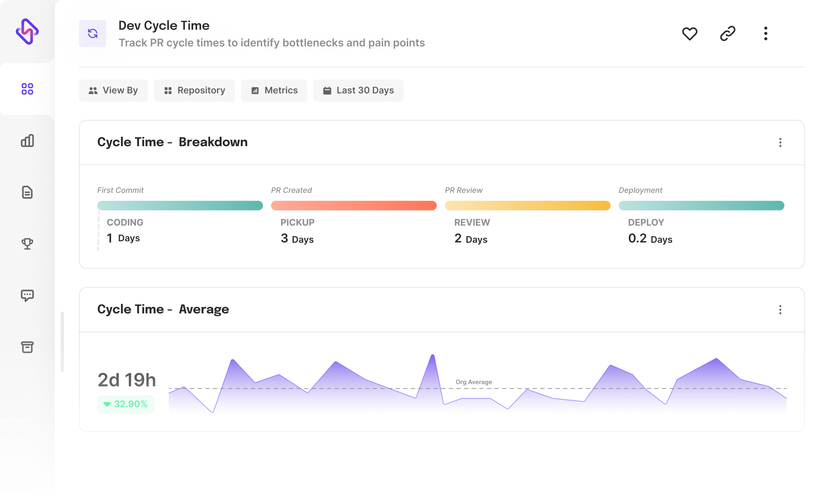Change the Last 30 Days date range
829x504 pixels.
(x=358, y=91)
